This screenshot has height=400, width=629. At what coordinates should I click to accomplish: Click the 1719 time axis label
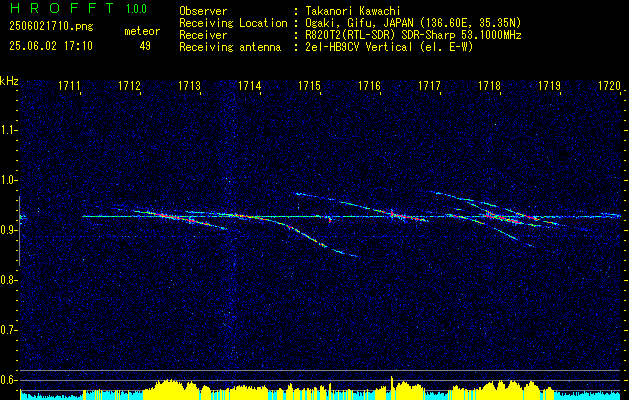[550, 86]
